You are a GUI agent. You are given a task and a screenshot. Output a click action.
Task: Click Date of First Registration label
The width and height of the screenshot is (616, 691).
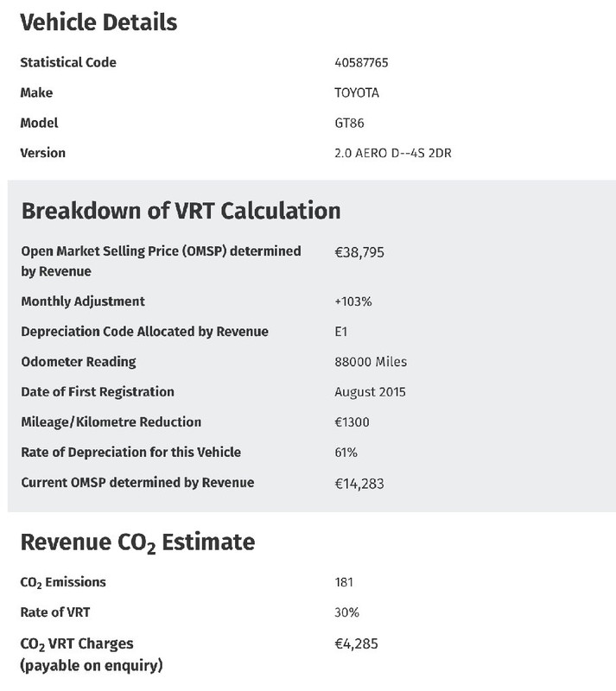pyautogui.click(x=98, y=392)
